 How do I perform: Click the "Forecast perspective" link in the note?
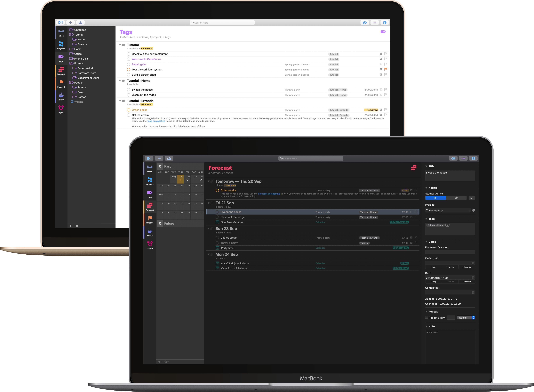(269, 194)
